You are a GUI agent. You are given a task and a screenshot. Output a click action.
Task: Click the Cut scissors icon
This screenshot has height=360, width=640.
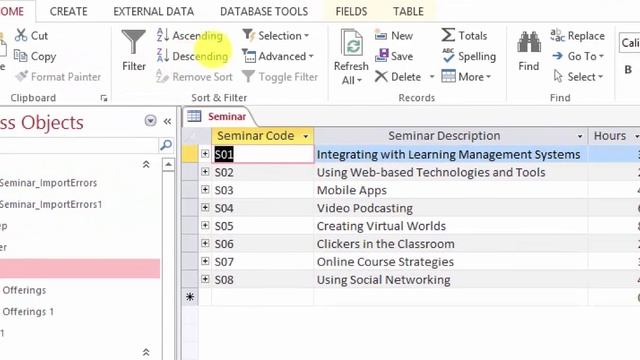coord(21,36)
